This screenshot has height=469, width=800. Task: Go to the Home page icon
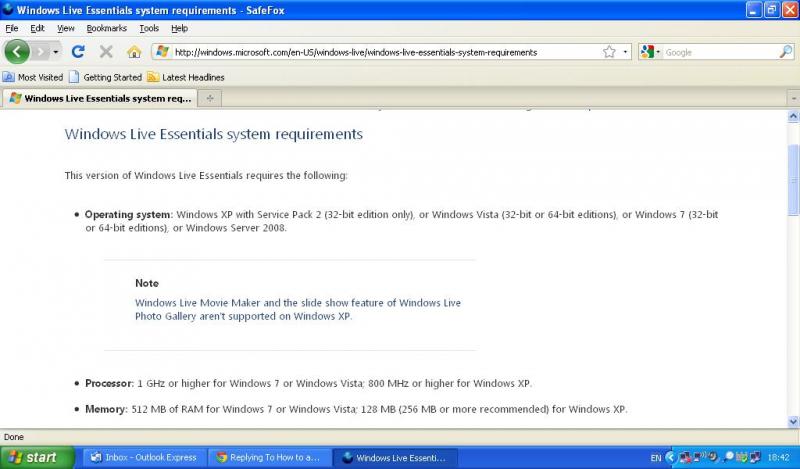tap(134, 52)
